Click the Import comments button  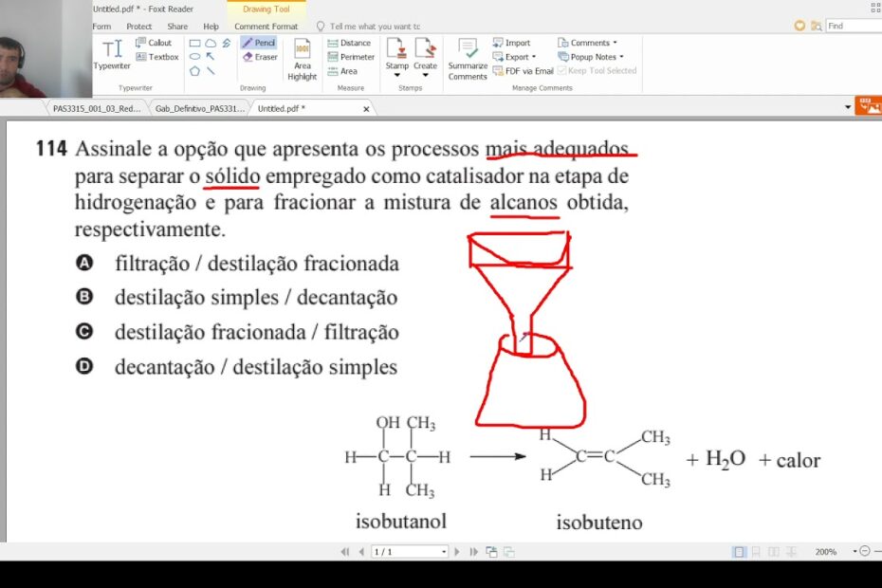click(x=512, y=44)
